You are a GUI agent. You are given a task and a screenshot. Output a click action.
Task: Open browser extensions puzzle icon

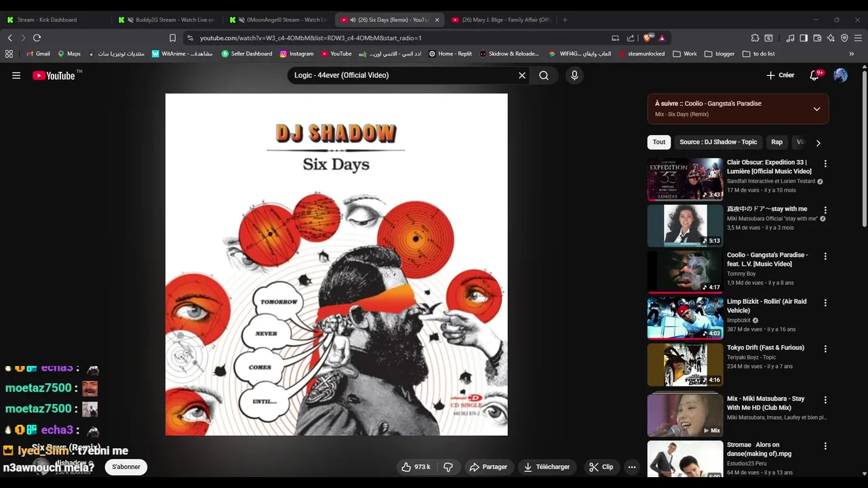coord(755,38)
